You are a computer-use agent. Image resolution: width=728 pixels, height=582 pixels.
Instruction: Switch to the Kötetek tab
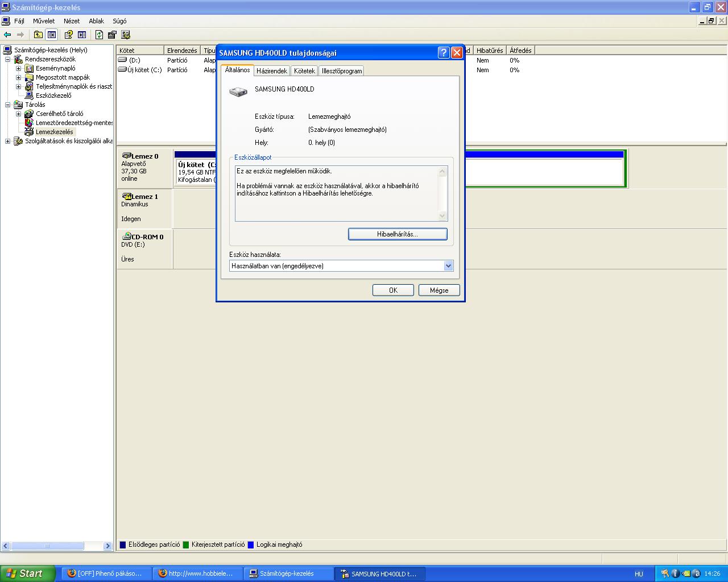pos(304,71)
